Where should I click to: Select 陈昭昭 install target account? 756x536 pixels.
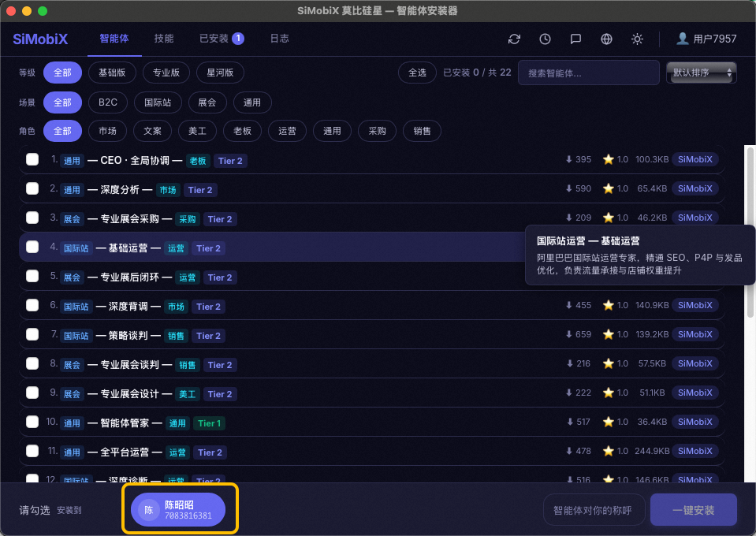(178, 510)
